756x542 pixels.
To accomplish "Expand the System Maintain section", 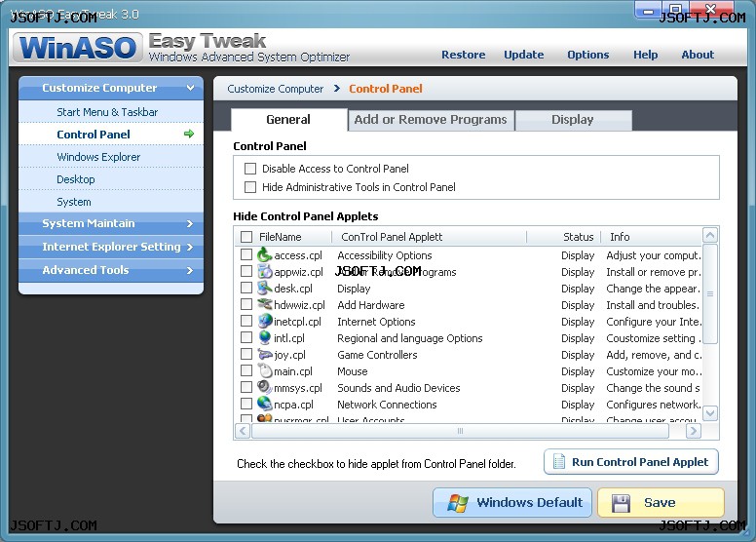I will (111, 223).
